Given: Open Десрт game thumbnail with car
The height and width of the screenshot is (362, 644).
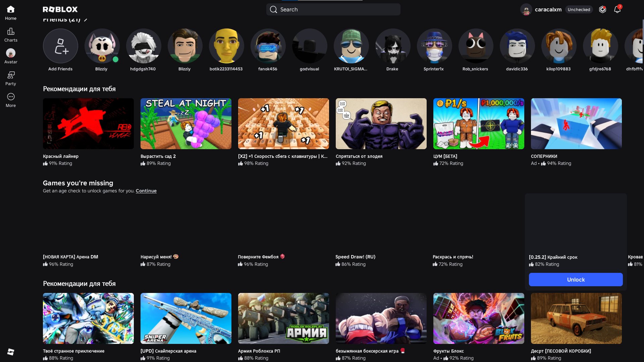Looking at the screenshot, I should (576, 318).
